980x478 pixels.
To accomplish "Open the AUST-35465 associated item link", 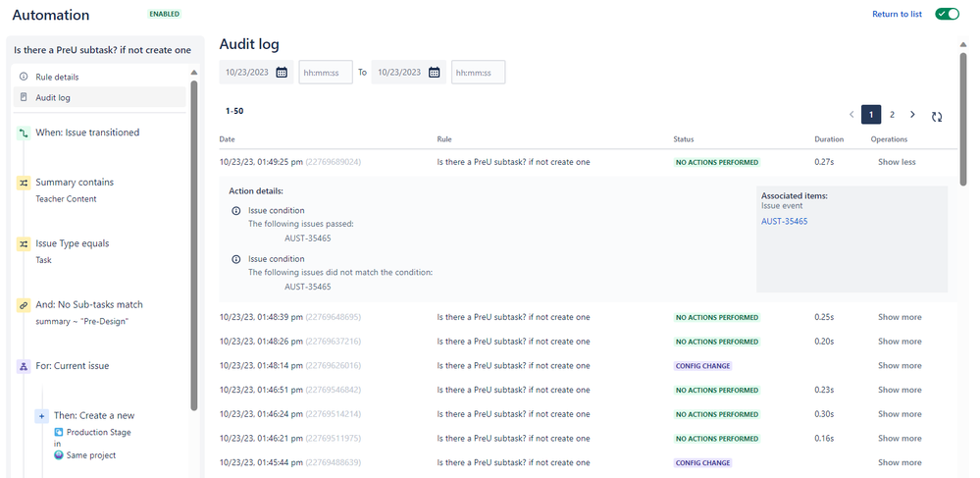I will coord(785,222).
